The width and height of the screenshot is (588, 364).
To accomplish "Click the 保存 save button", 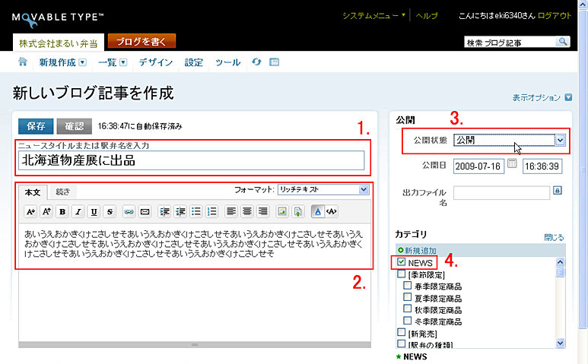I will point(35,125).
